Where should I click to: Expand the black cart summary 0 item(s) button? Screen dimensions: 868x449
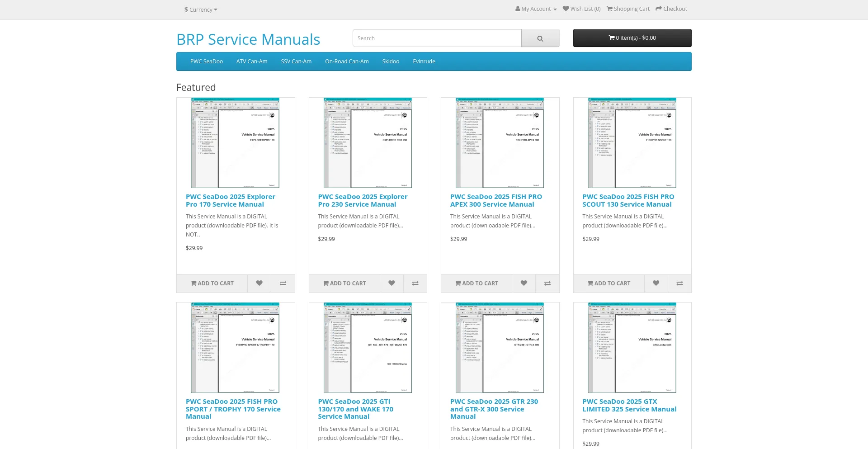pyautogui.click(x=632, y=38)
